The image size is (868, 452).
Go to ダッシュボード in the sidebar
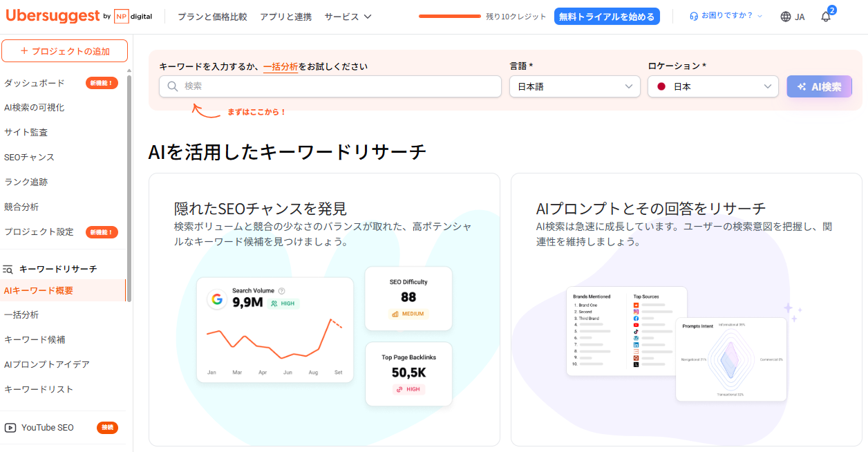tap(35, 83)
